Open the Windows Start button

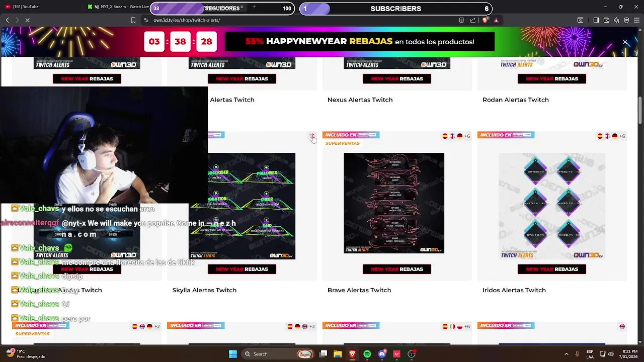click(233, 354)
